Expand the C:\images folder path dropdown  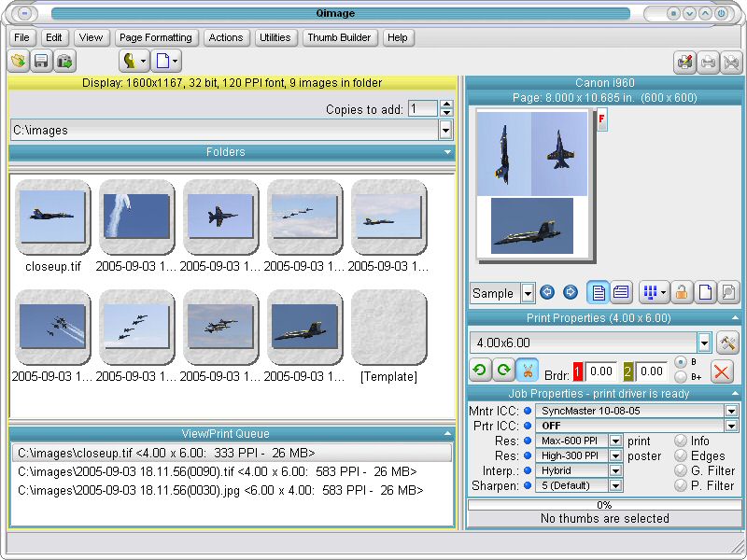445,131
